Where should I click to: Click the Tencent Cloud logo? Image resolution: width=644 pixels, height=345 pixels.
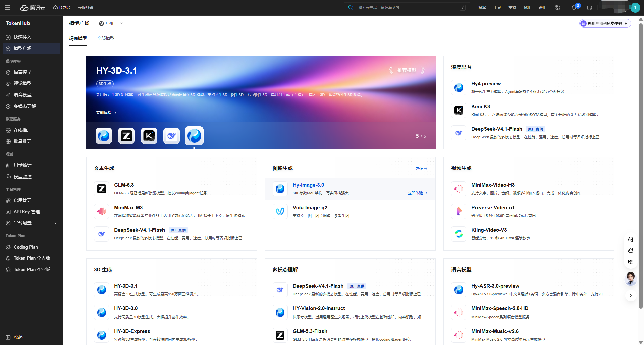pos(33,8)
